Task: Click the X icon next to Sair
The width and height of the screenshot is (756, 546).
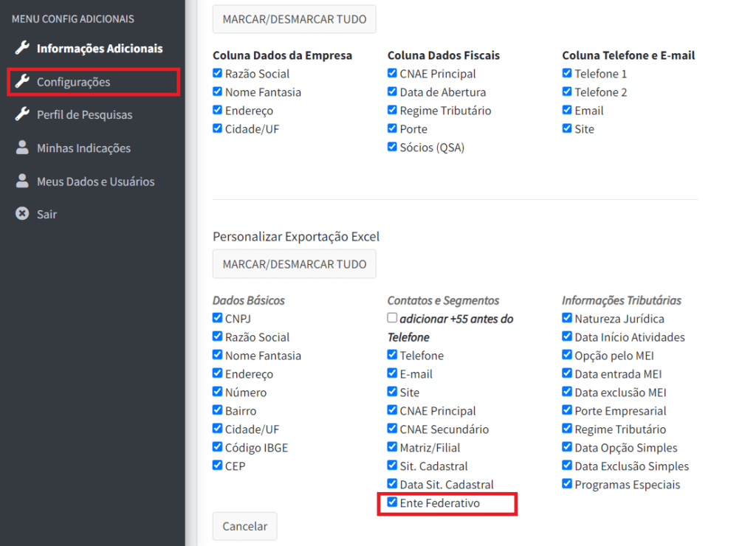Action: tap(22, 214)
